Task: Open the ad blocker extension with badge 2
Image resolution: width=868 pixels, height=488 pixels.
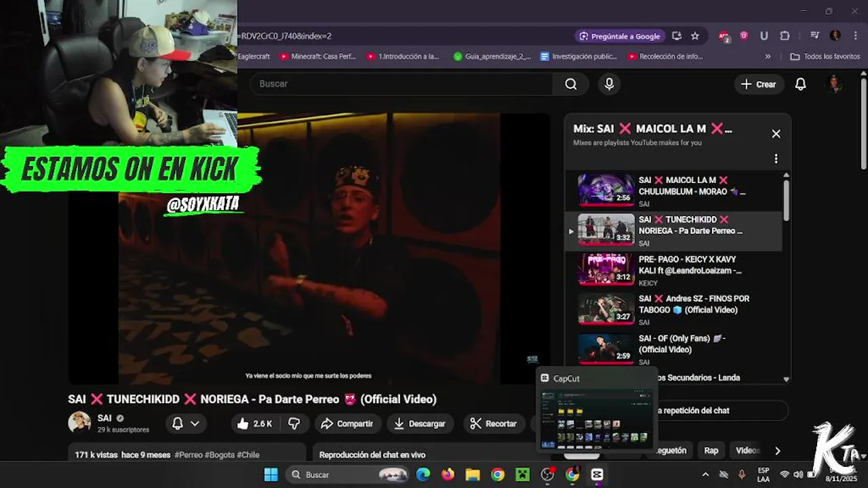Action: click(724, 37)
